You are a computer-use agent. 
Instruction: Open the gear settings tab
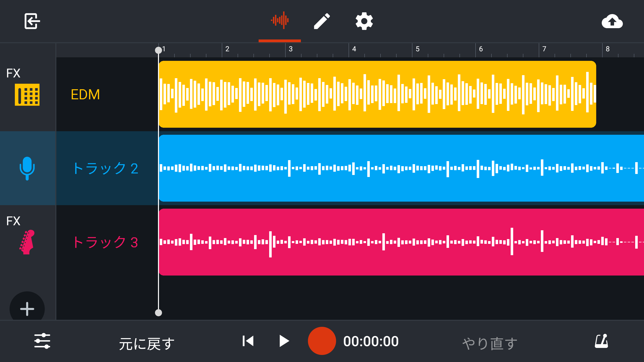[x=364, y=21]
